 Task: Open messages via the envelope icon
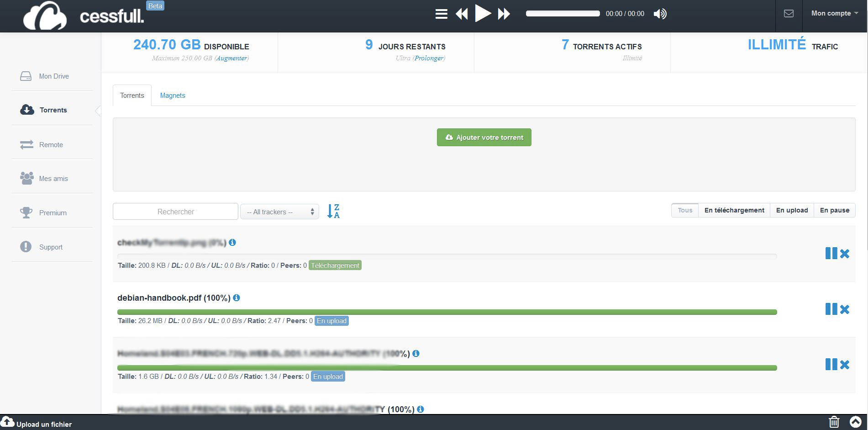click(789, 14)
